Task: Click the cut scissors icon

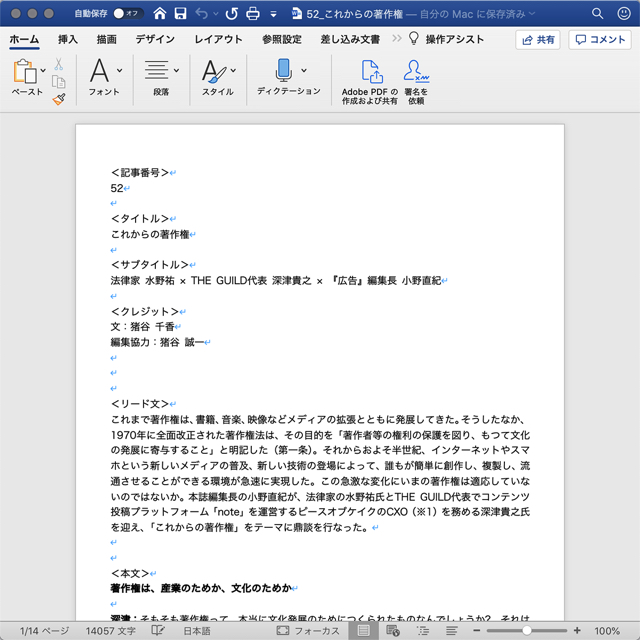Action: point(59,64)
